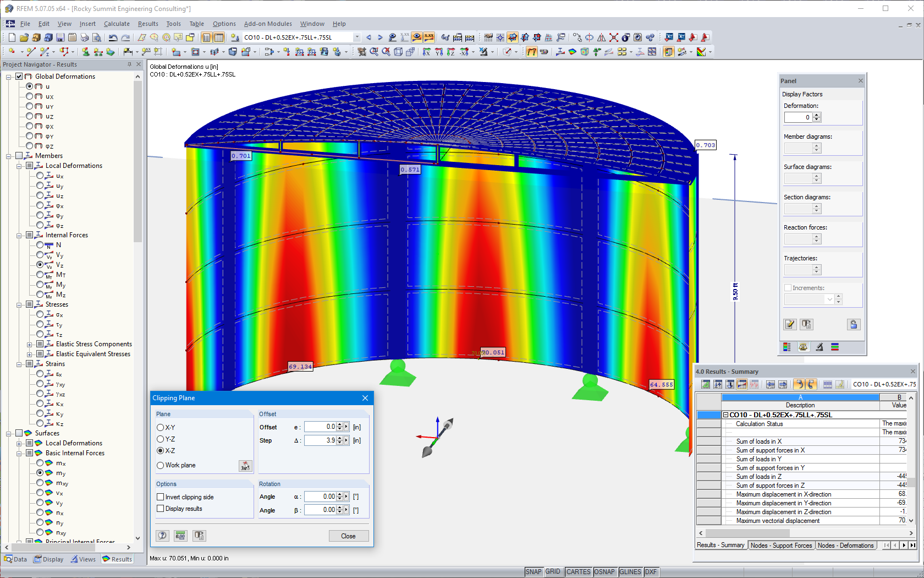Click the red X delete icon in toolbar

[613, 37]
